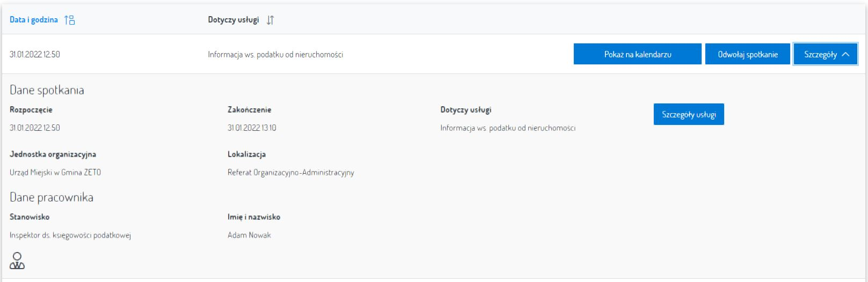Open Szczegóły usługi for this service

[689, 114]
